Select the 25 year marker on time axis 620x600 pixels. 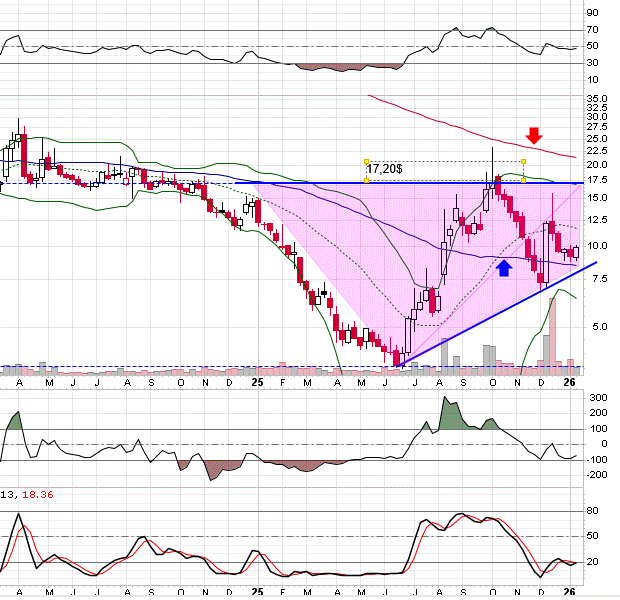(256, 382)
